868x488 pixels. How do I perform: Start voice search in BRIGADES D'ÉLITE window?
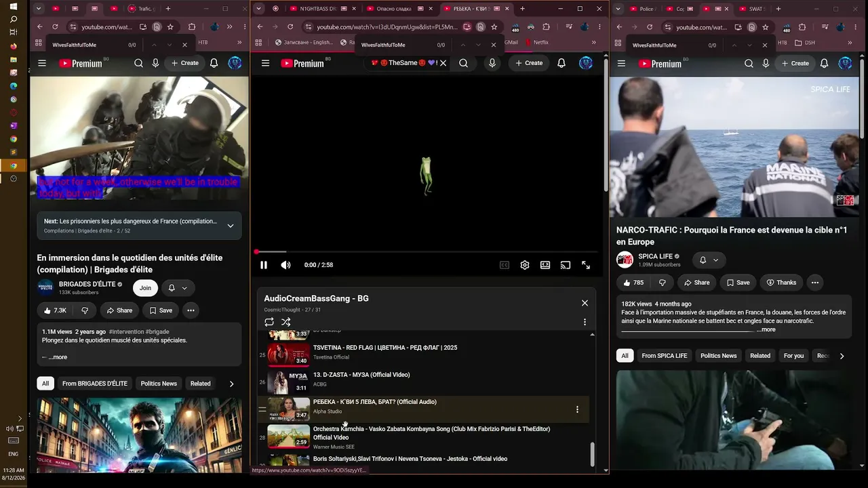[155, 63]
